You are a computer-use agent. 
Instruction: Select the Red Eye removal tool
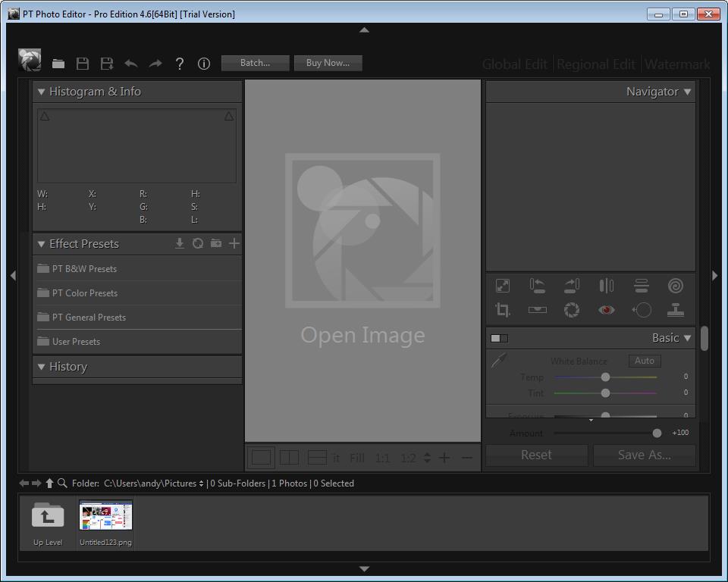tap(607, 310)
